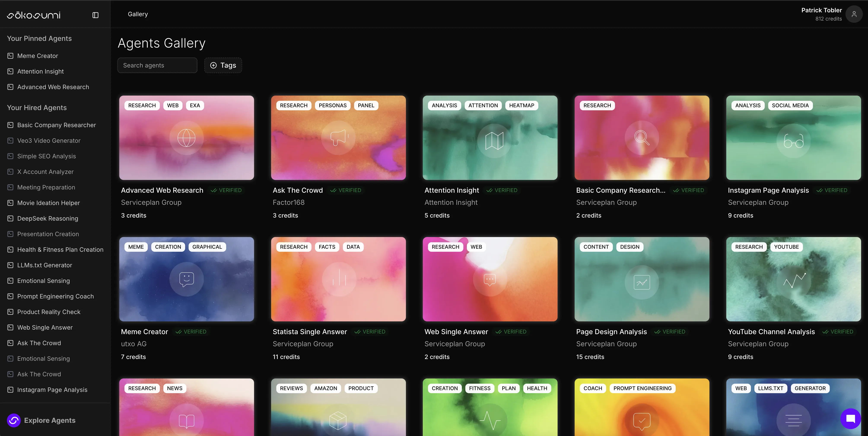Click the glasses icon on Instagram Page Analysis
This screenshot has height=436, width=868.
[793, 140]
